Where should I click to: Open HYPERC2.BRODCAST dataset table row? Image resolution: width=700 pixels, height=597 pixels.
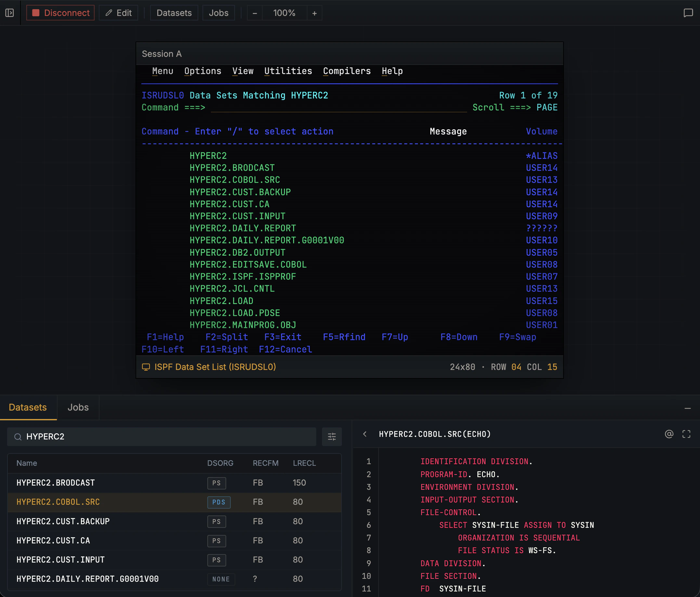(174, 483)
